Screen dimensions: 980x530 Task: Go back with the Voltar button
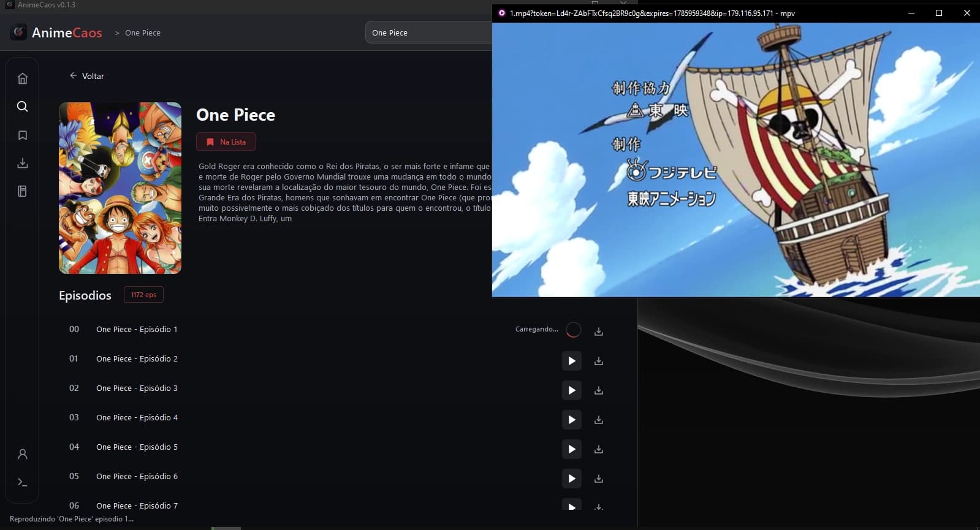click(86, 76)
